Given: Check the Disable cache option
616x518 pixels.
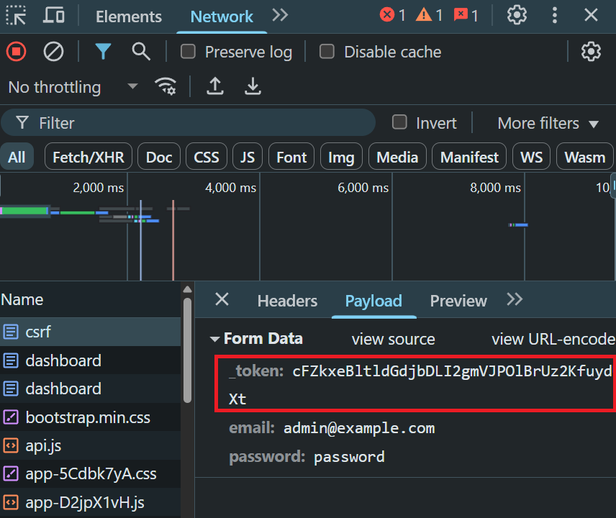Looking at the screenshot, I should 327,52.
